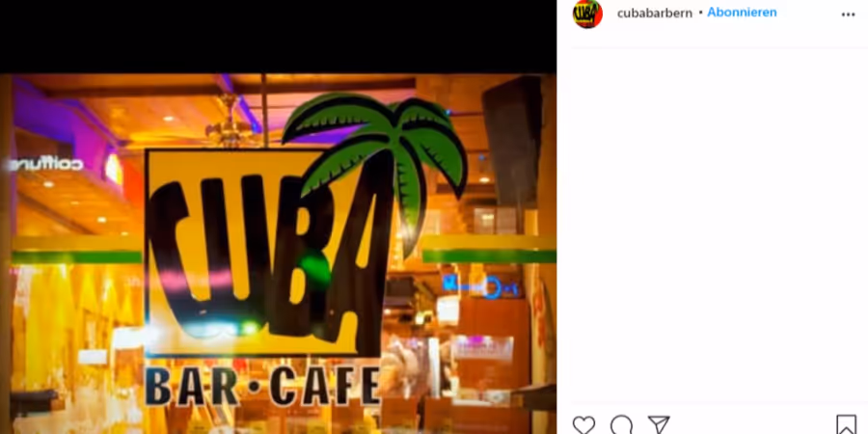Click the green stripe right of logo
This screenshot has height=434, width=868.
click(x=489, y=257)
